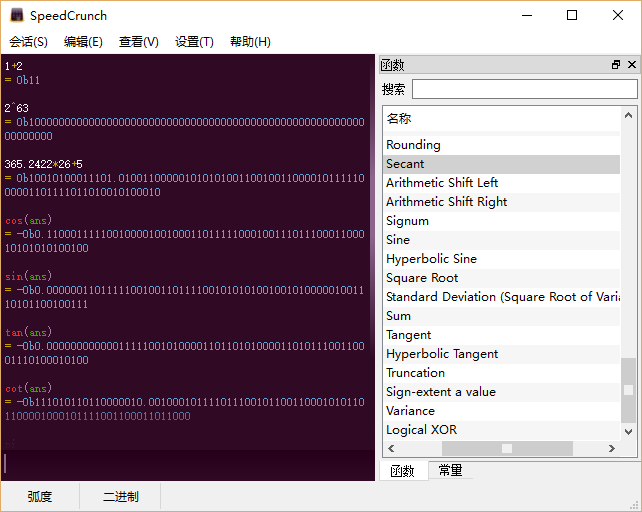Toggle the 弧度 angle unit in status bar

pos(40,496)
